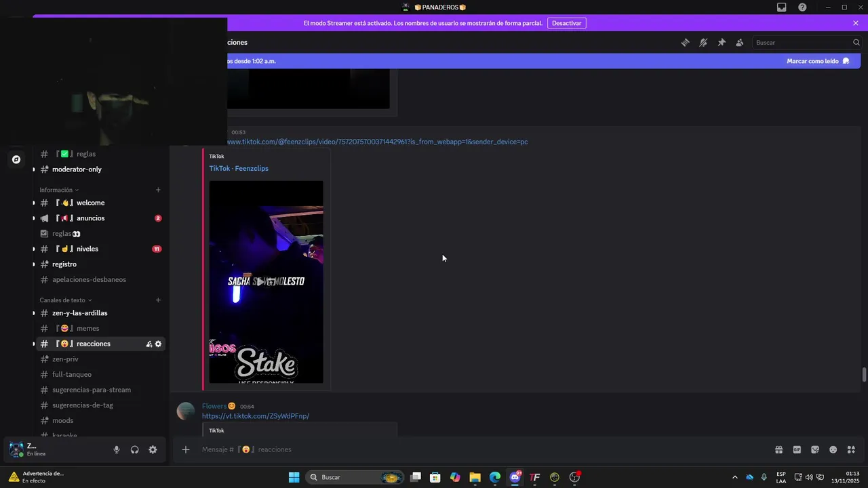Open the Threads icon in channel header

(x=685, y=42)
